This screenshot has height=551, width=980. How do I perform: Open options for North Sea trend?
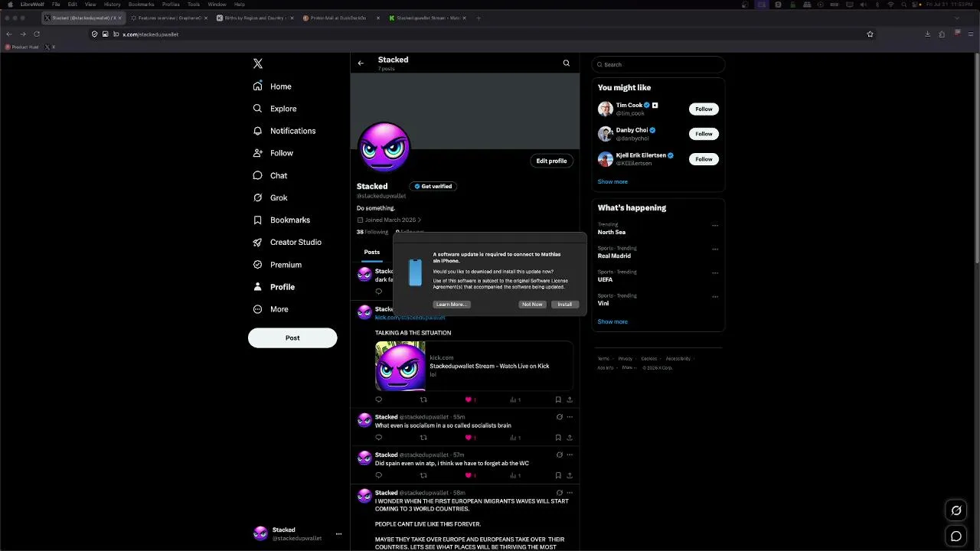click(x=715, y=226)
